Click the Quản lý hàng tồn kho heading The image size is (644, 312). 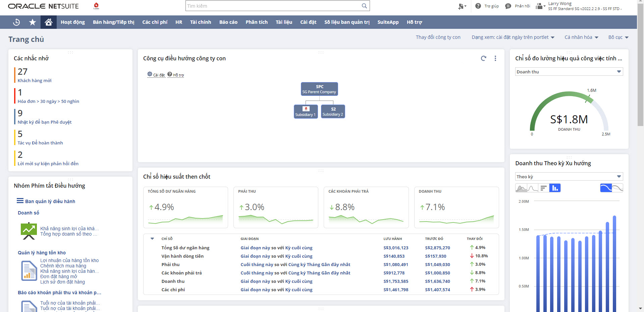point(42,253)
